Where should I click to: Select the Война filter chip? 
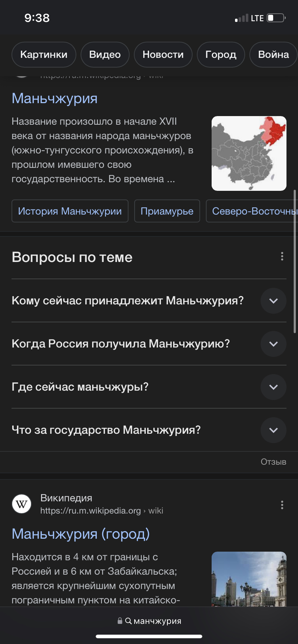[x=273, y=55]
